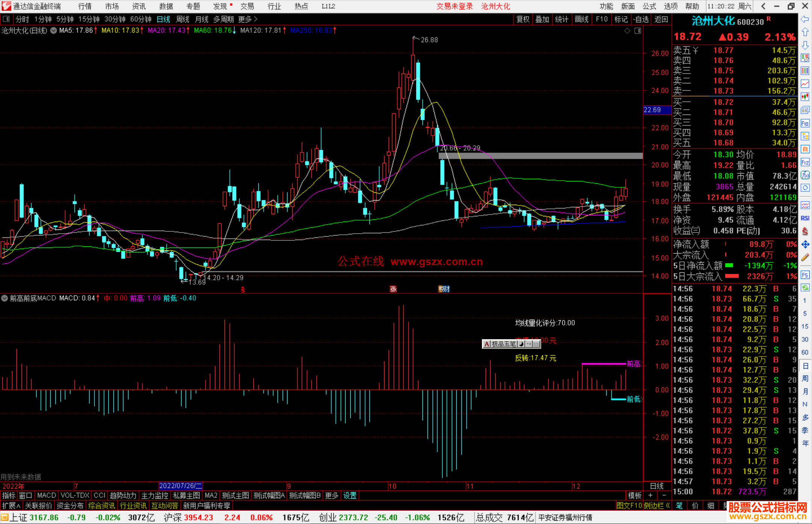The image size is (812, 524).
Task: Open the color grid quote list icon
Action: pyautogui.click(x=805, y=71)
